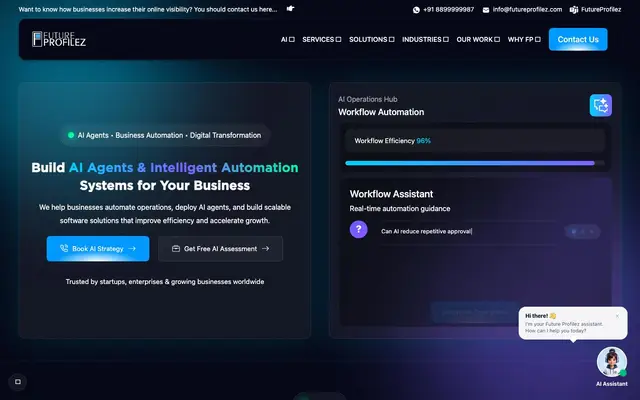Click the pointing hand icon in top banner
The height and width of the screenshot is (400, 640).
[x=290, y=9]
